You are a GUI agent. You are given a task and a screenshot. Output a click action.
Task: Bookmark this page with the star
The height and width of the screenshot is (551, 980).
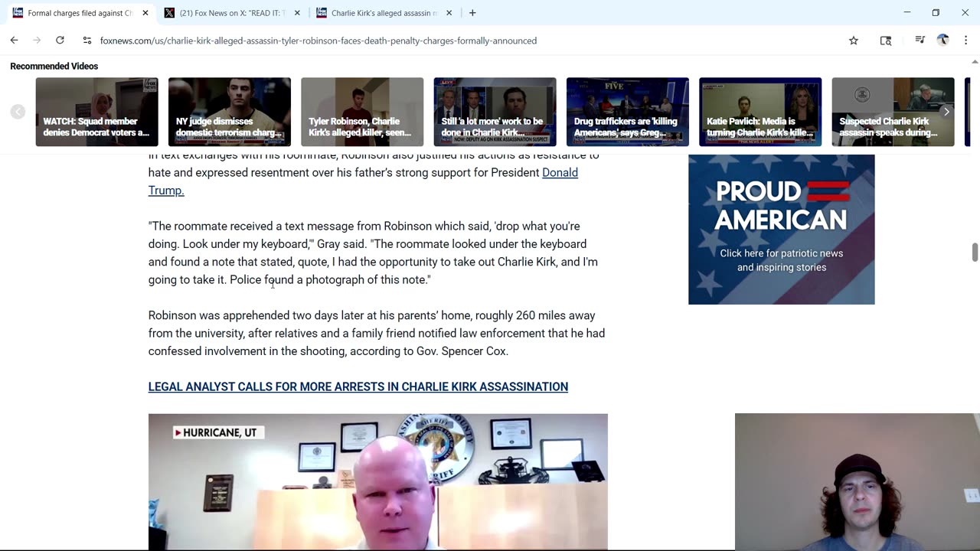(854, 41)
